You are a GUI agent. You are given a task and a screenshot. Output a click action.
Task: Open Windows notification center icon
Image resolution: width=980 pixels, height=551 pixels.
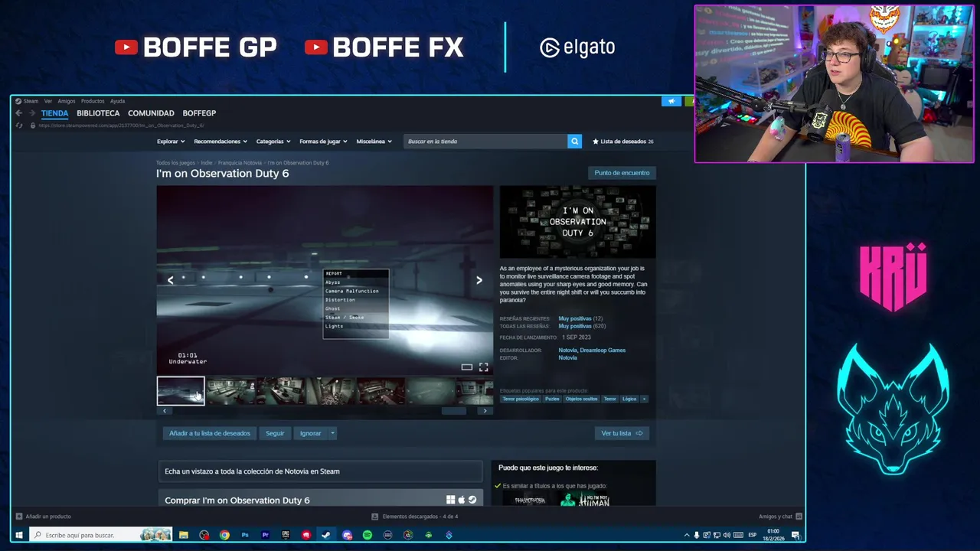(795, 535)
